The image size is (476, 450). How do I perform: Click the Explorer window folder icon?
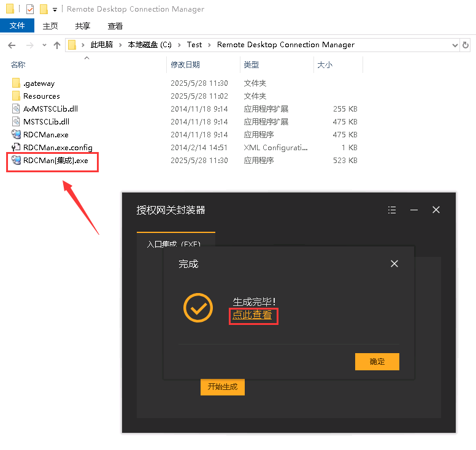pos(10,9)
